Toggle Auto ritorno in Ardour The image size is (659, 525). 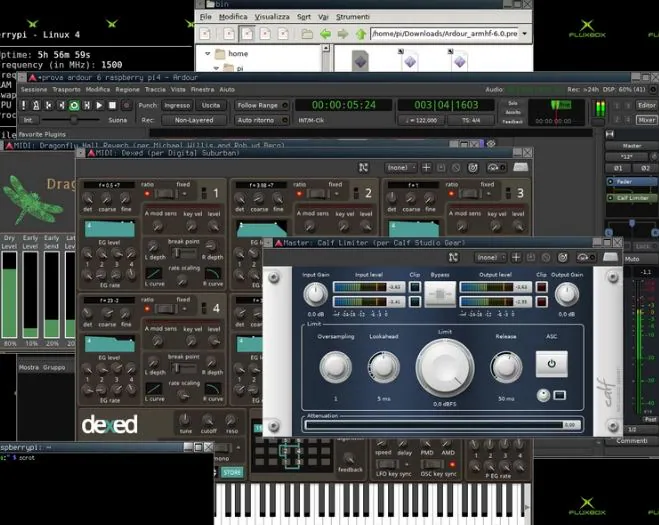pos(261,120)
